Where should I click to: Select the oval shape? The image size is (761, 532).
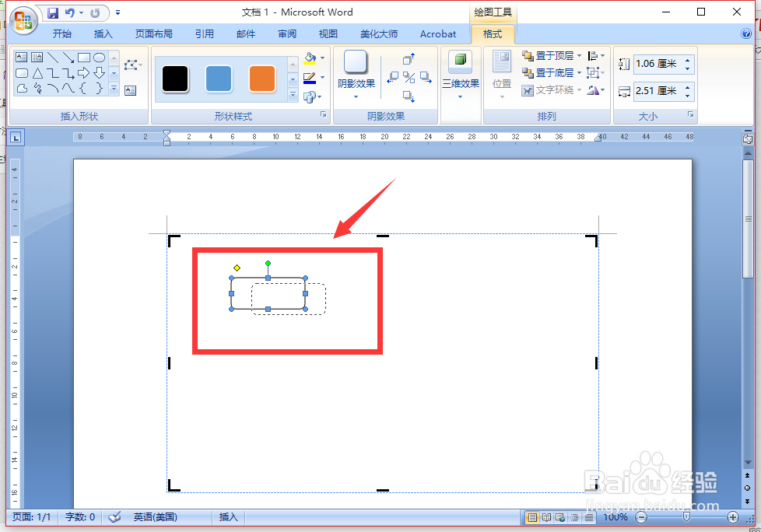(x=99, y=58)
